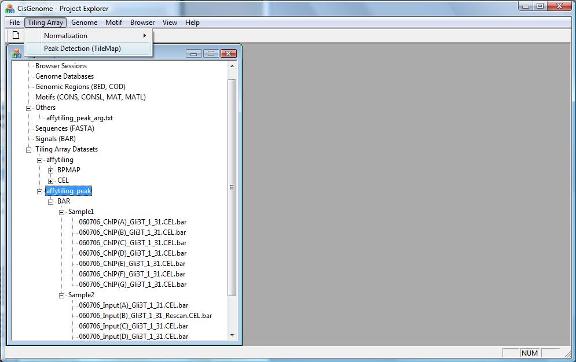The height and width of the screenshot is (362, 576).
Task: Maximize the Project Explorer child window
Action: coord(211,54)
